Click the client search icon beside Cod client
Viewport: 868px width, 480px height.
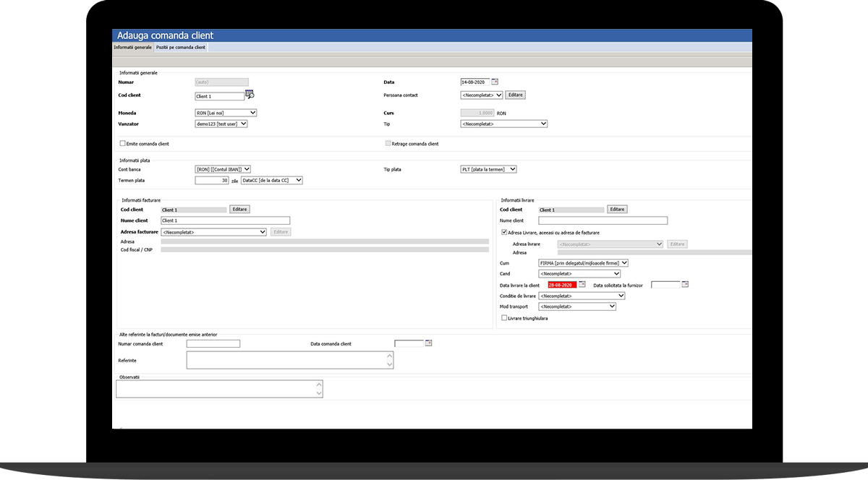[250, 95]
